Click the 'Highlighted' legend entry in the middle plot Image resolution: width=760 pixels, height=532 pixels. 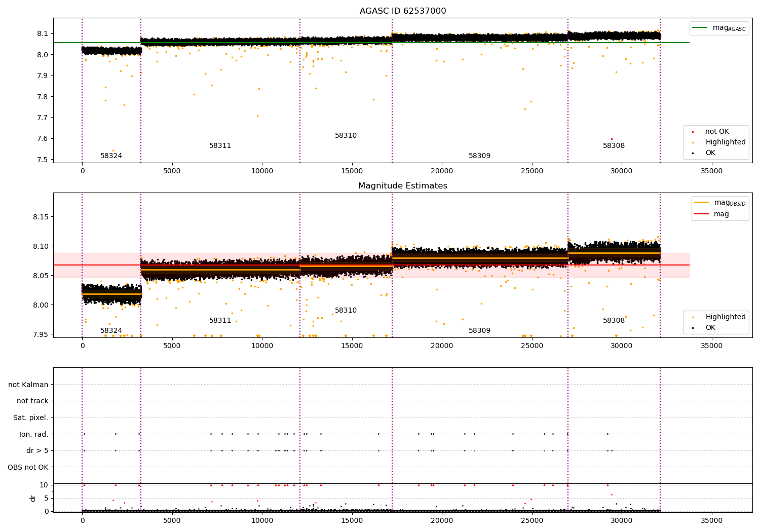click(725, 317)
